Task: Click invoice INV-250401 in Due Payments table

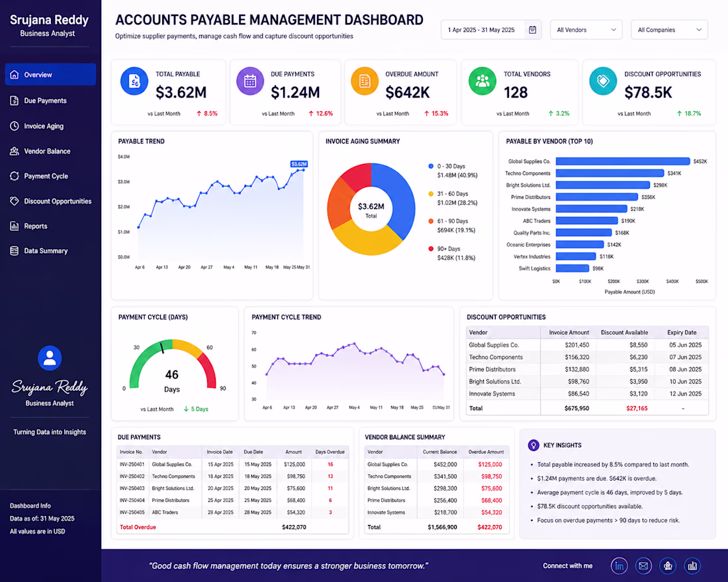Action: (x=132, y=464)
